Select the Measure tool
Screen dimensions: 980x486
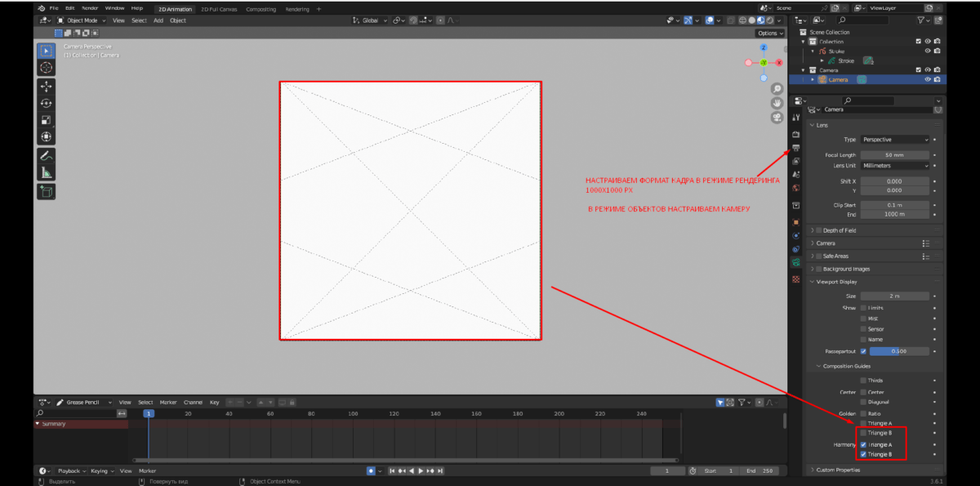pos(46,172)
